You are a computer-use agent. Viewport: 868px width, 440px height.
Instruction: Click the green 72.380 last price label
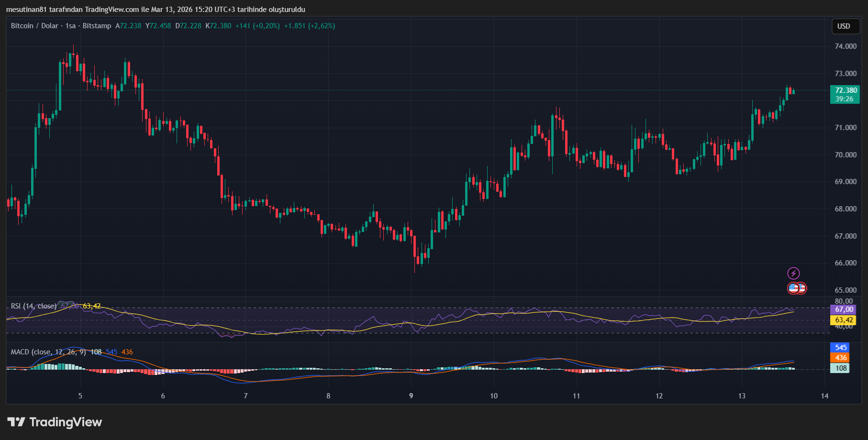[845, 89]
